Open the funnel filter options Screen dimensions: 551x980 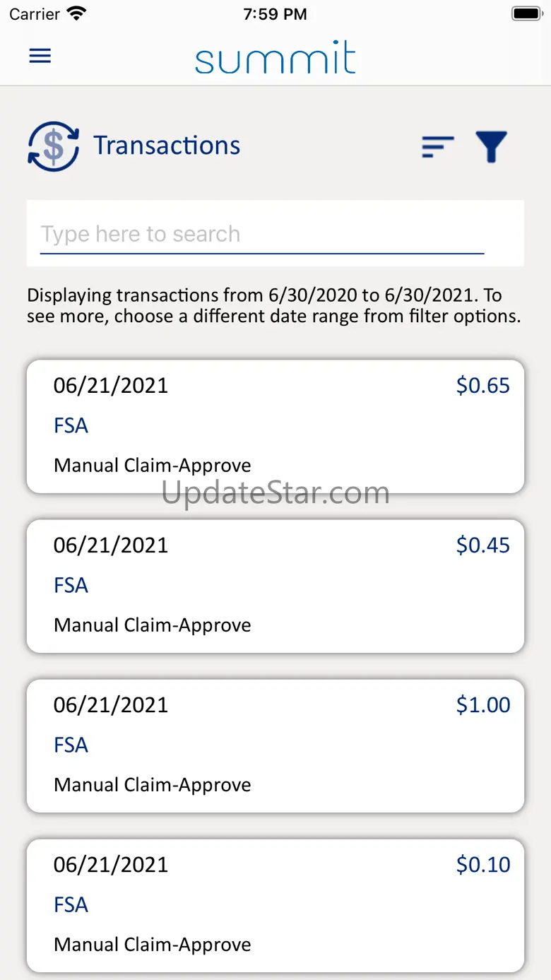[x=492, y=147]
